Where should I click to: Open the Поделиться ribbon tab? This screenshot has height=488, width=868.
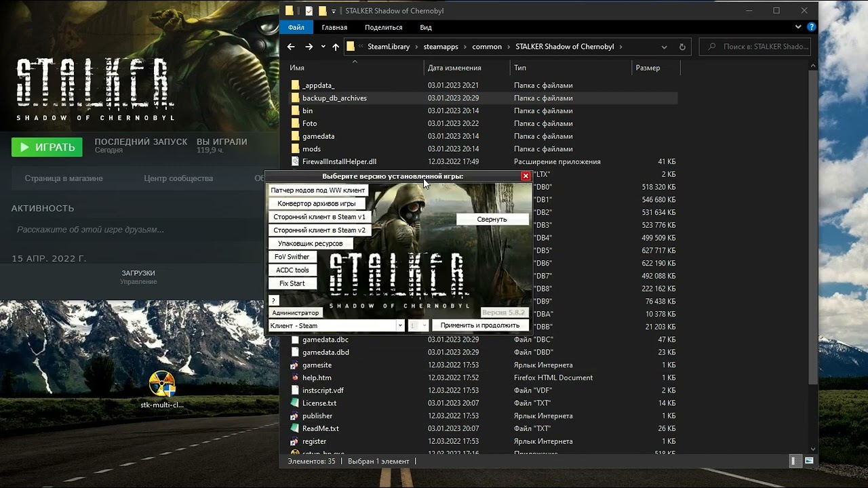coord(383,27)
